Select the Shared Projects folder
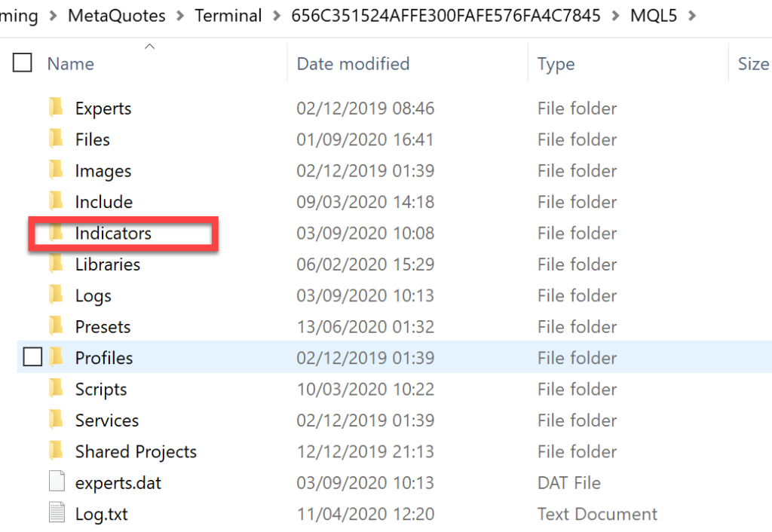772x532 pixels. pos(136,451)
